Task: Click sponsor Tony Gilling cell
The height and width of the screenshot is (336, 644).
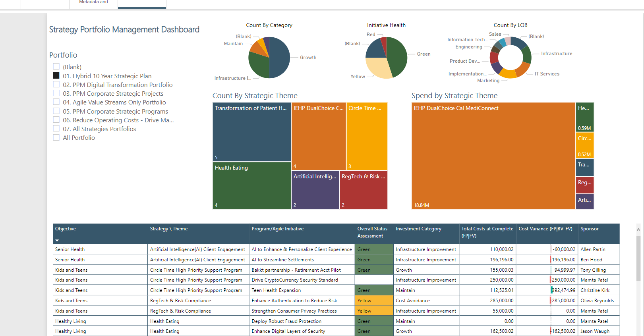Action: [599, 270]
